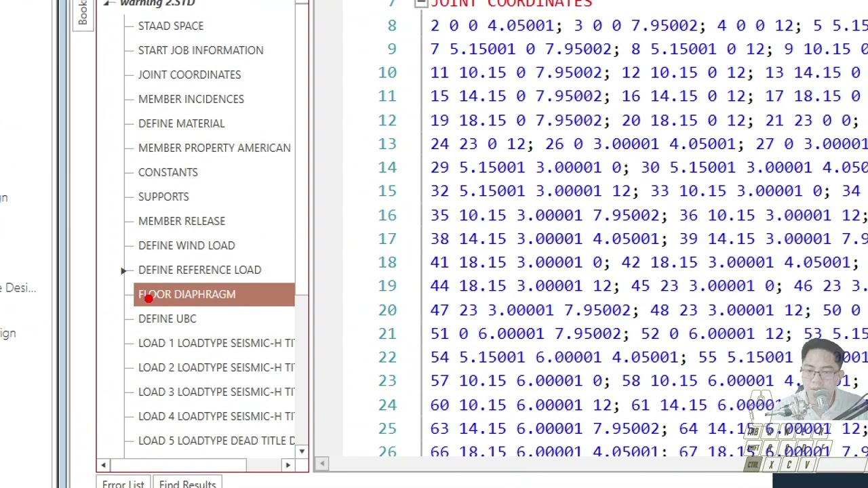
Task: Select LOAD 4 LOADTYPE SEISMIC-H entry
Action: (x=216, y=416)
